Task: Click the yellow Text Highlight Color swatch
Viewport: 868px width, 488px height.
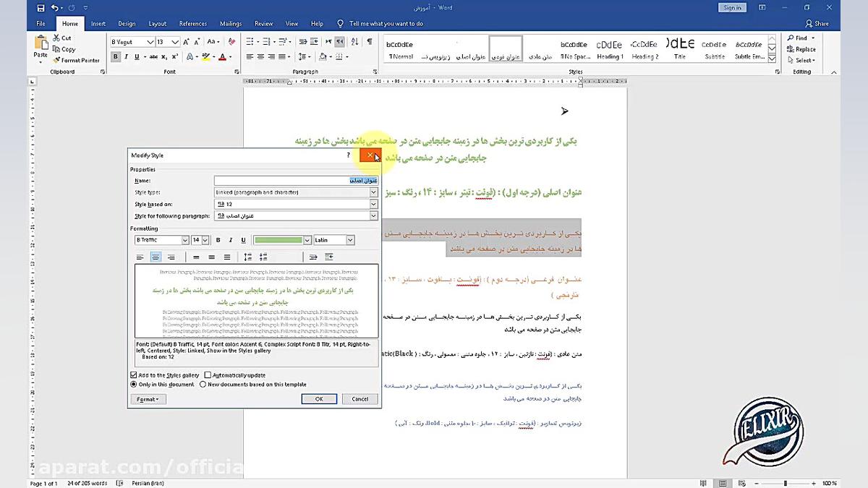Action: [205, 56]
